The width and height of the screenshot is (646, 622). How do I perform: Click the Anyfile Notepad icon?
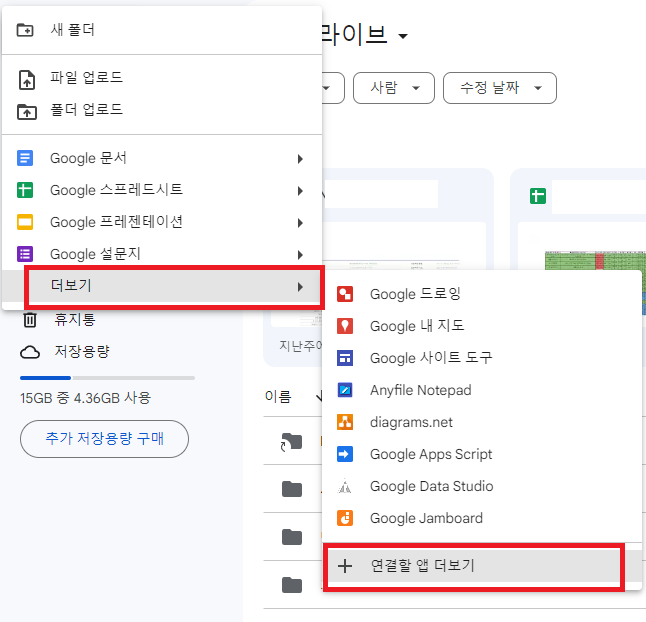(345, 390)
